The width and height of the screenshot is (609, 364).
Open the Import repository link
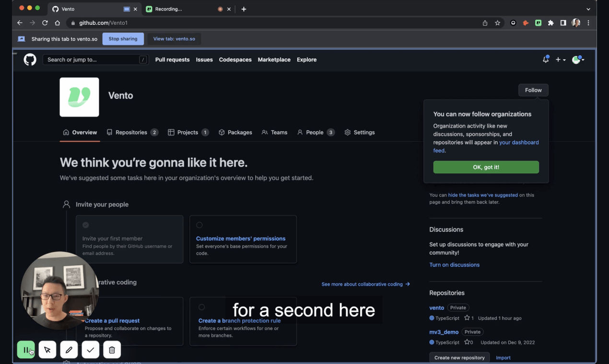click(x=503, y=358)
